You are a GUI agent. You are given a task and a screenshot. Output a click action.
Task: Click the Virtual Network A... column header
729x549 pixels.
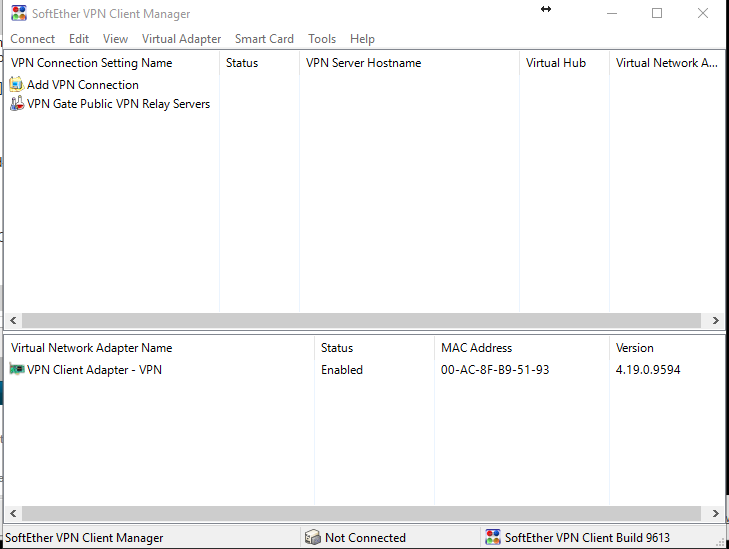click(x=667, y=63)
